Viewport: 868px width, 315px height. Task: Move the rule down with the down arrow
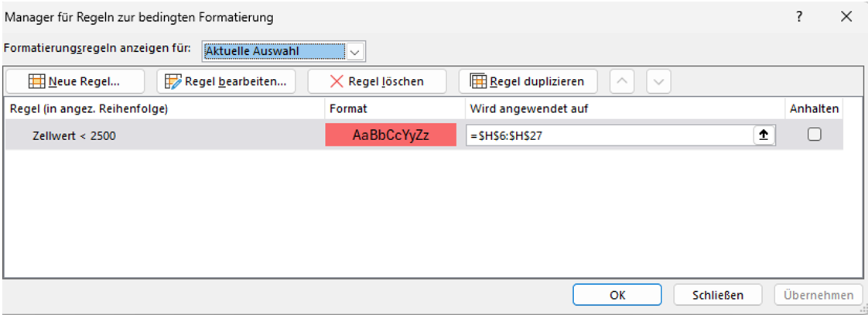pos(658,81)
